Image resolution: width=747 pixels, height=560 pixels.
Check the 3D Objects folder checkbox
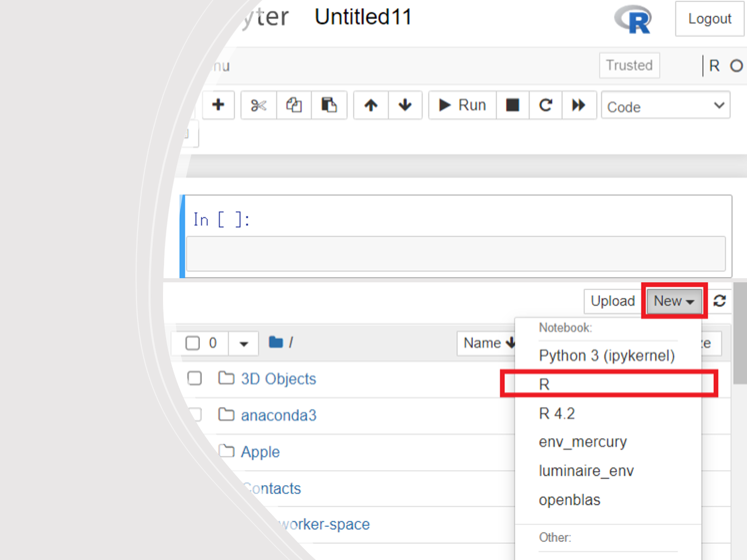[x=195, y=378]
